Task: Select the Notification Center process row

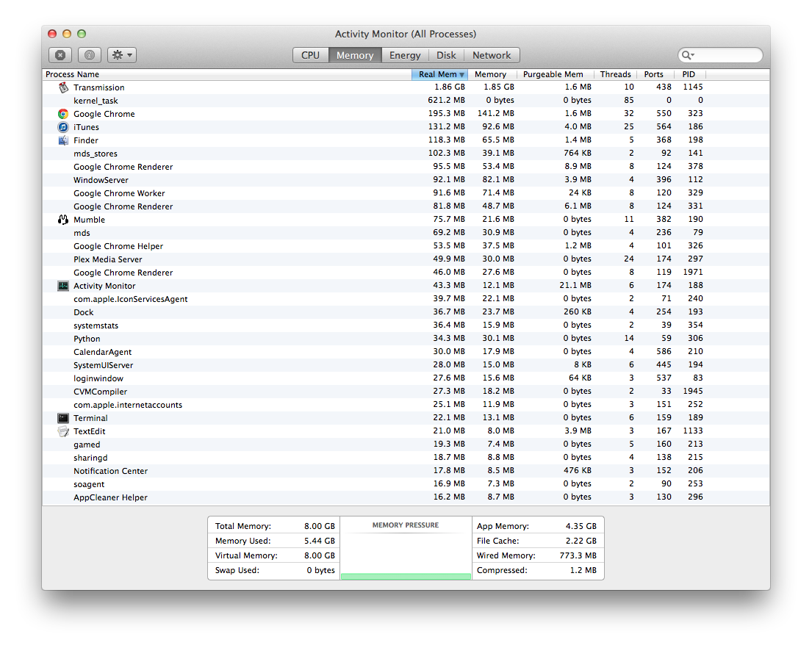Action: pyautogui.click(x=406, y=471)
